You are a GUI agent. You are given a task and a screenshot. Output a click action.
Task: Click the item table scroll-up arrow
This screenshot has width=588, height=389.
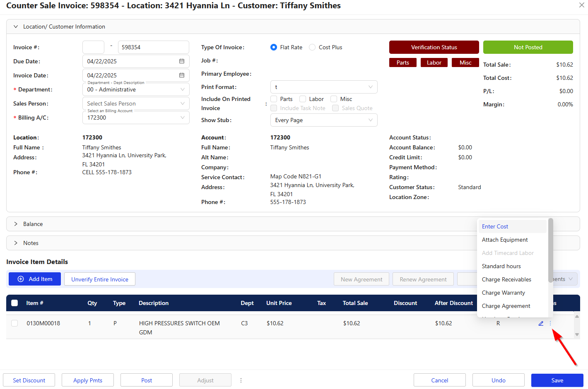pos(577,317)
